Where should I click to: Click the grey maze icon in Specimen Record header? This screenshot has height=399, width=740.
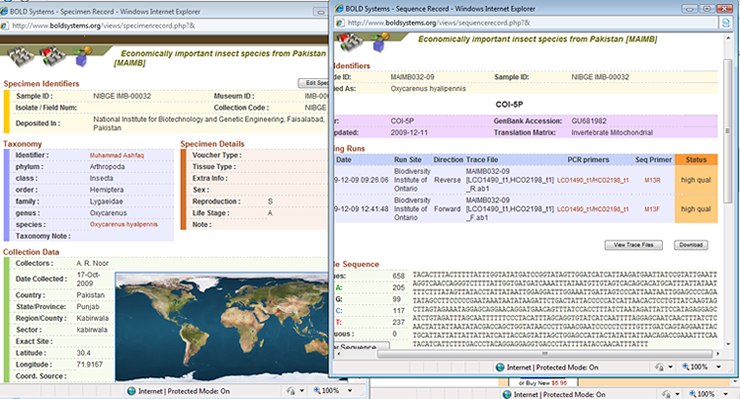(20, 56)
